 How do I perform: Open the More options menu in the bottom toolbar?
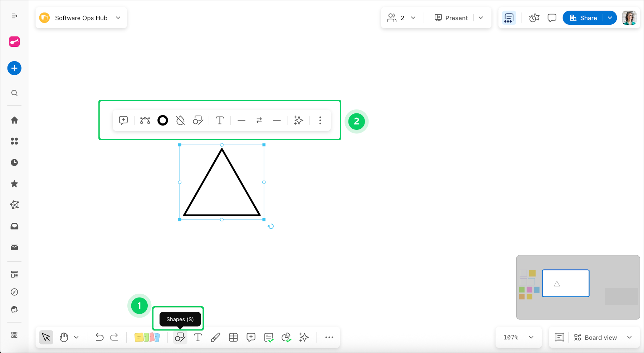[329, 337]
